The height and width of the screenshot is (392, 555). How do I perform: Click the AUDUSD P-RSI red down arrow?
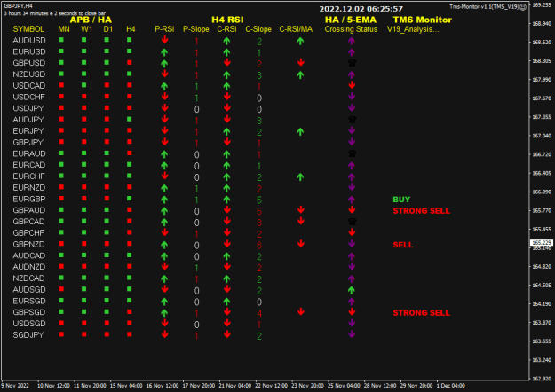click(164, 40)
